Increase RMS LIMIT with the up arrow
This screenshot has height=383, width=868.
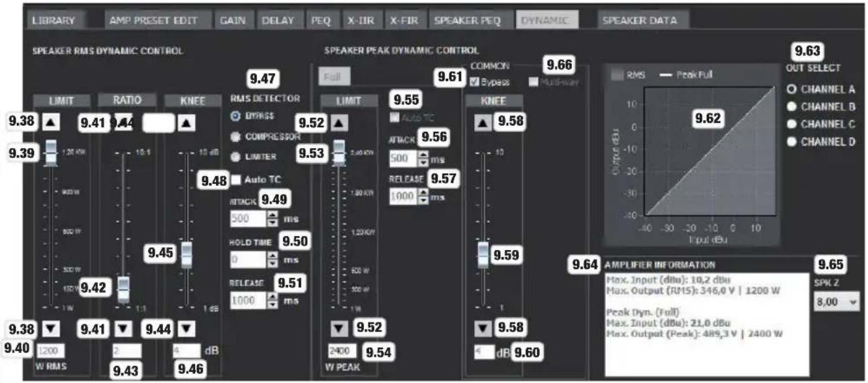click(x=52, y=121)
